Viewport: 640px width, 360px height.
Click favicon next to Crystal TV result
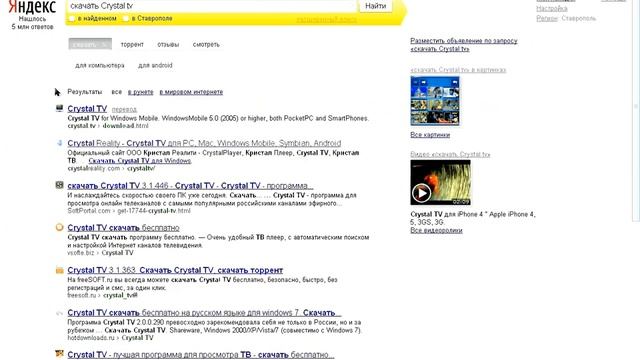(x=60, y=108)
